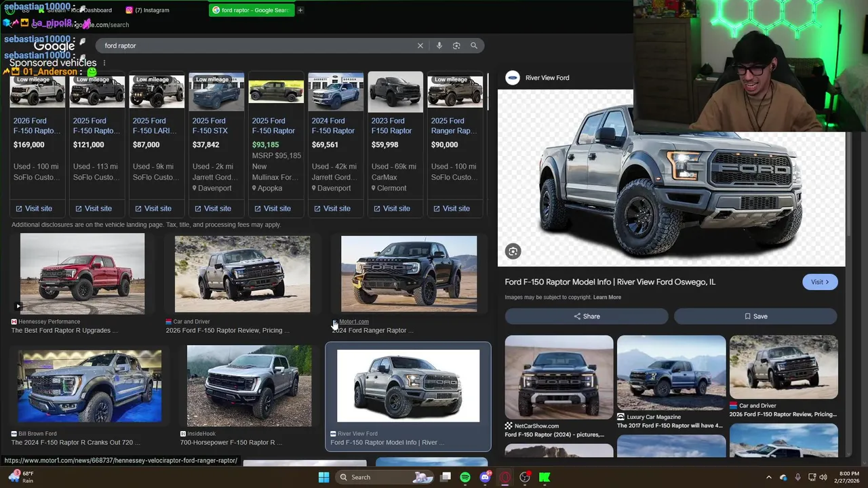This screenshot has height=488, width=868.
Task: Share the previewed Raptor image
Action: coord(587,317)
